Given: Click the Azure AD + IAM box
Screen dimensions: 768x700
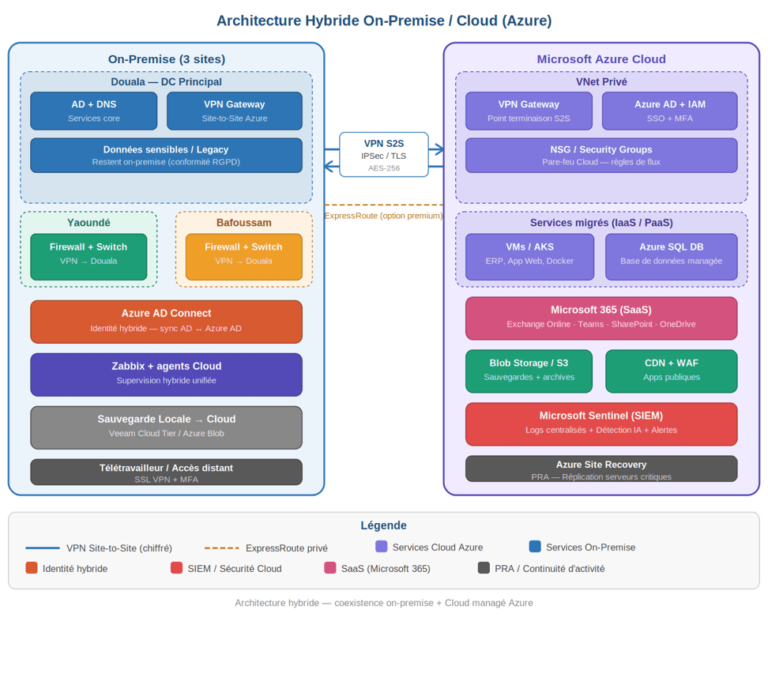Looking at the screenshot, I should pyautogui.click(x=669, y=111).
